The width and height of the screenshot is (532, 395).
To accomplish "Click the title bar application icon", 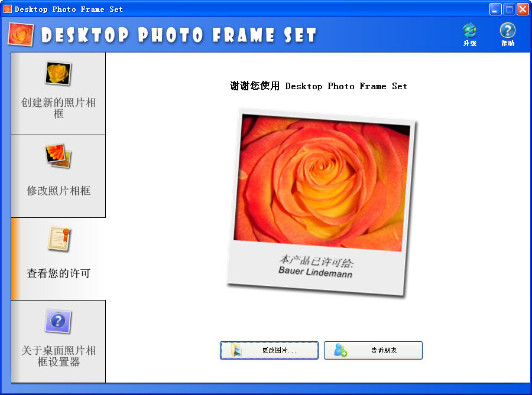I will tap(8, 9).
